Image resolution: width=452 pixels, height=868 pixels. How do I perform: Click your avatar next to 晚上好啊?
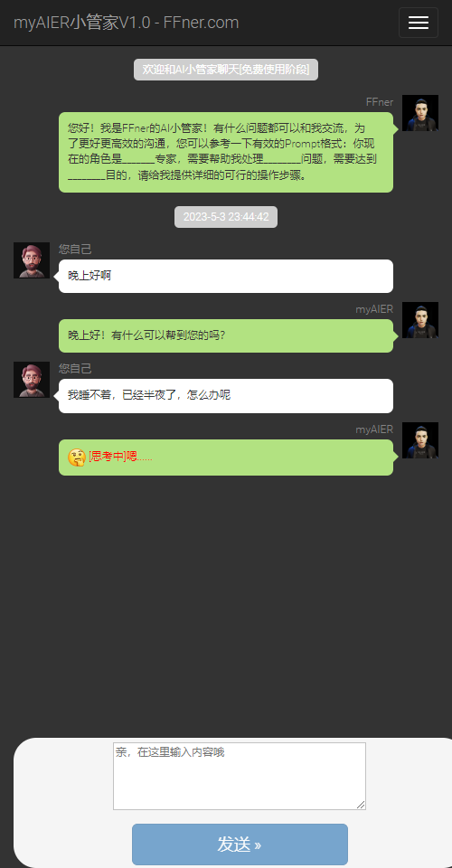pos(32,260)
